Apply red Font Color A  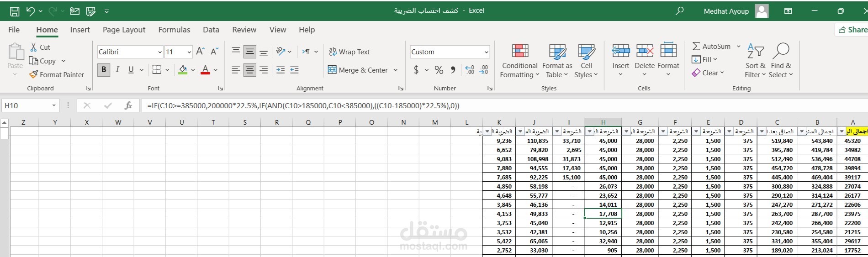click(x=205, y=70)
